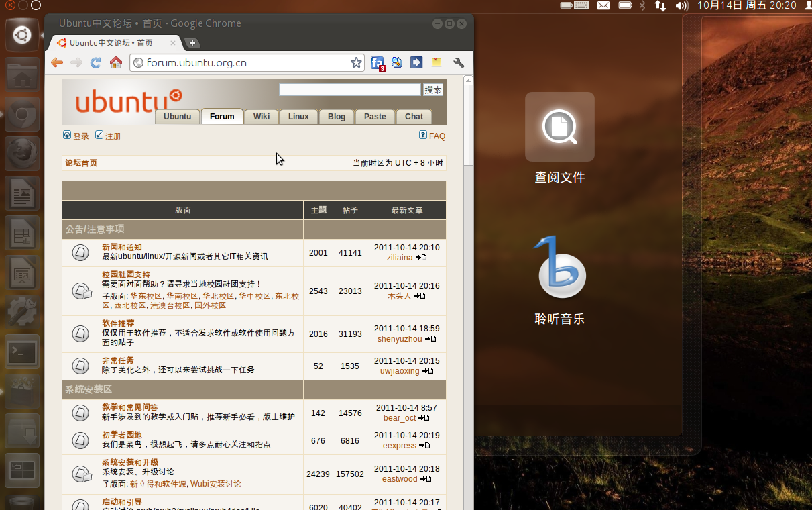This screenshot has width=812, height=510.
Task: Open the Paste tab
Action: click(x=375, y=117)
